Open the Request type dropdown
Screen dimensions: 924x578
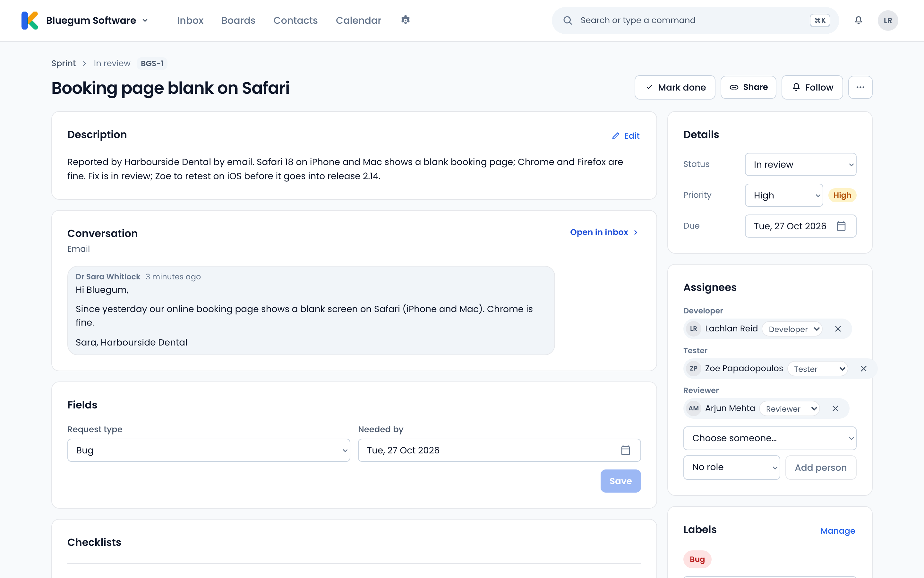point(209,450)
